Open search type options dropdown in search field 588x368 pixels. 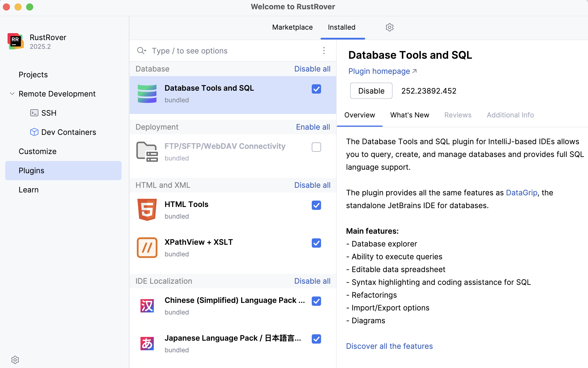coord(142,51)
